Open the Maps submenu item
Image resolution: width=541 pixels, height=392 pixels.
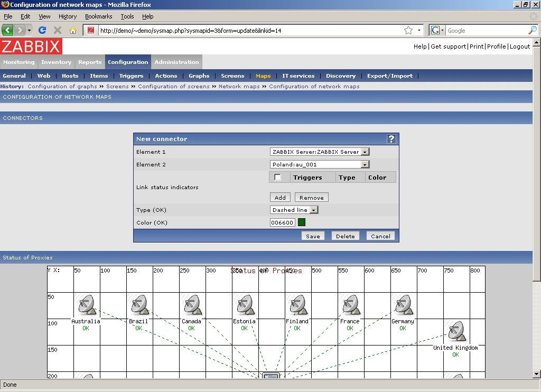pos(263,76)
